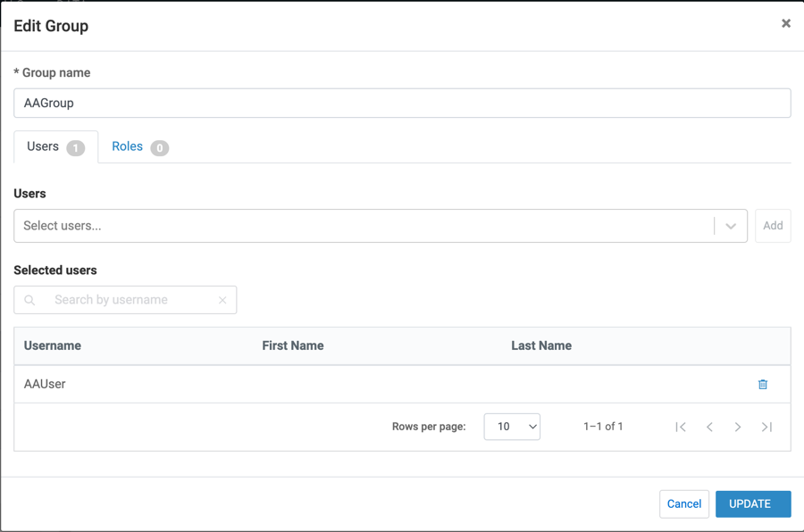Open the Select users combo box
This screenshot has width=804, height=532.
tap(362, 226)
